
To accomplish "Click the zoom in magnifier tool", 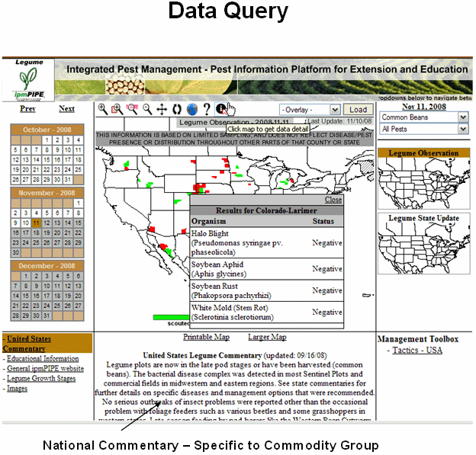I will pos(102,109).
